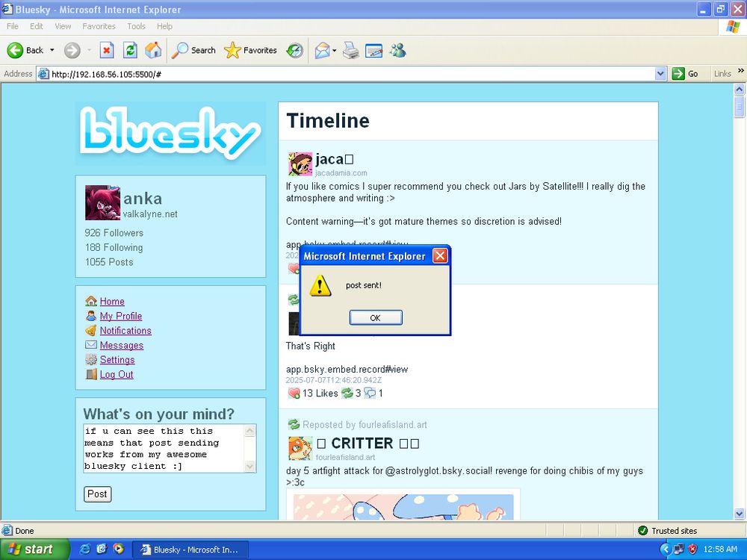Expand the address bar dropdown arrow
Image resolution: width=747 pixels, height=560 pixels.
click(660, 74)
